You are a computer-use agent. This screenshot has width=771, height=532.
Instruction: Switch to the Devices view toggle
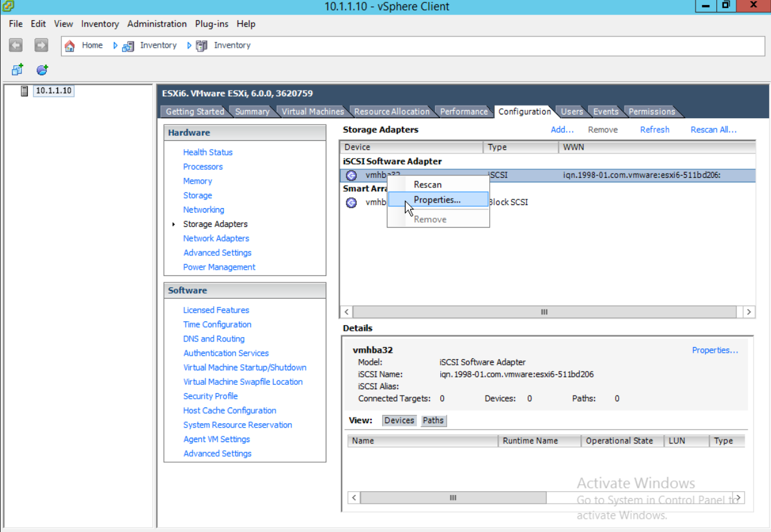point(399,420)
